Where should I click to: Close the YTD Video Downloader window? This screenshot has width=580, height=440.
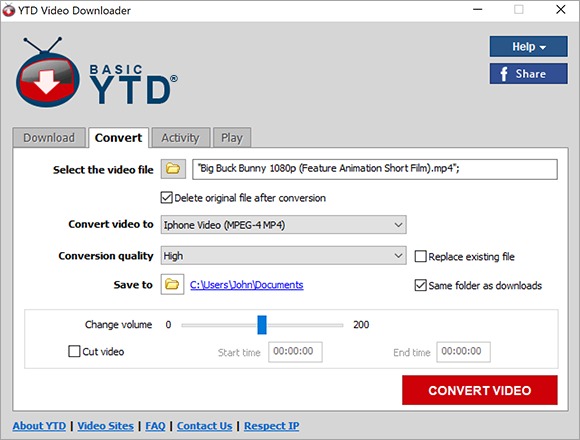(561, 10)
